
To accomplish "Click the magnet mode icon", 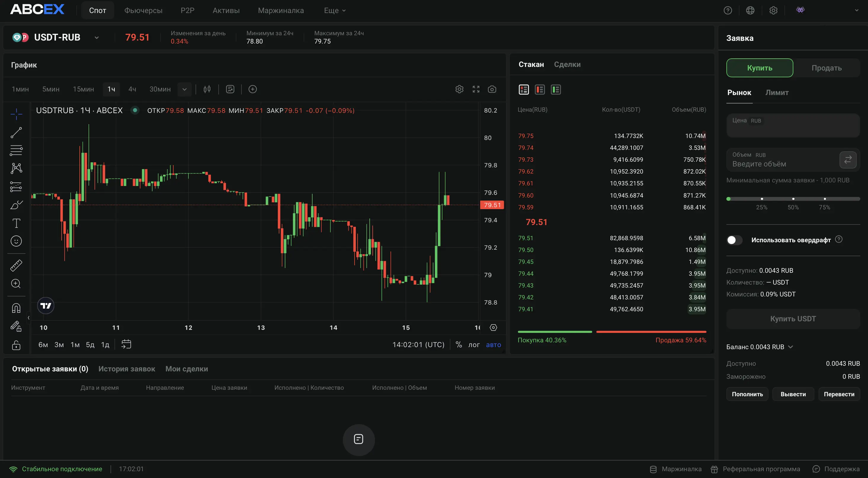I will (16, 308).
